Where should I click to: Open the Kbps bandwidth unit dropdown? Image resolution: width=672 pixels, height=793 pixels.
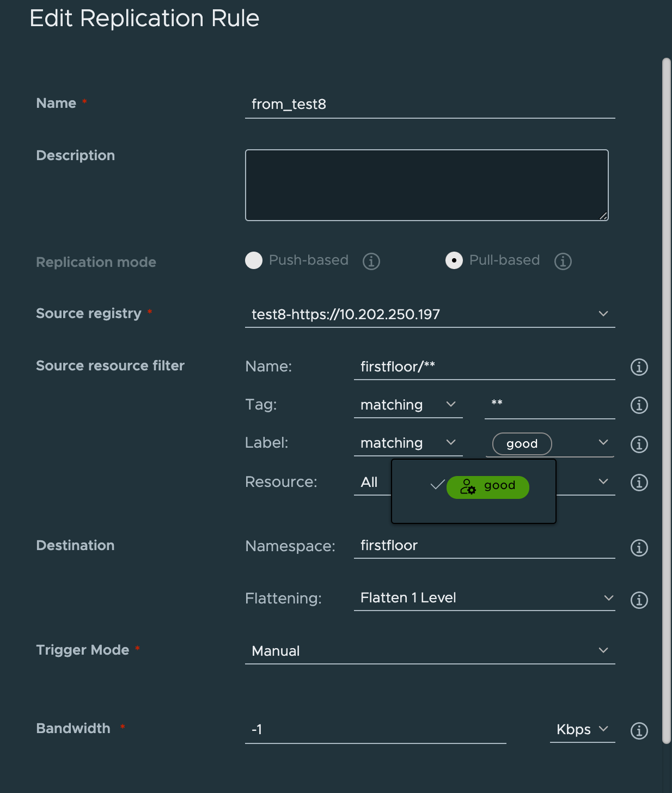point(604,729)
